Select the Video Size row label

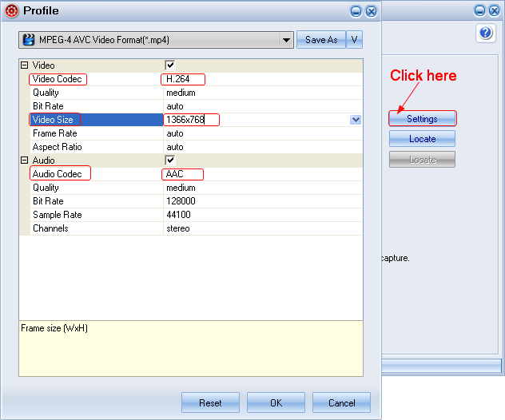(x=54, y=120)
